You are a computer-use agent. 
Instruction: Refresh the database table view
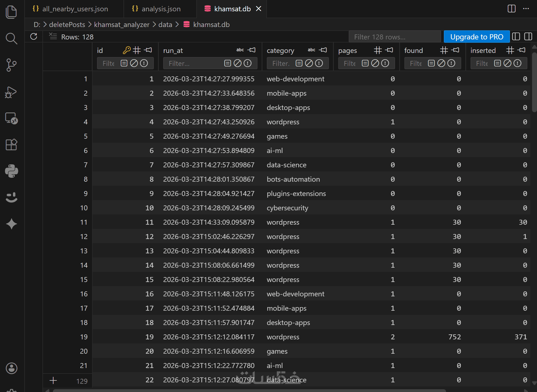pos(34,37)
